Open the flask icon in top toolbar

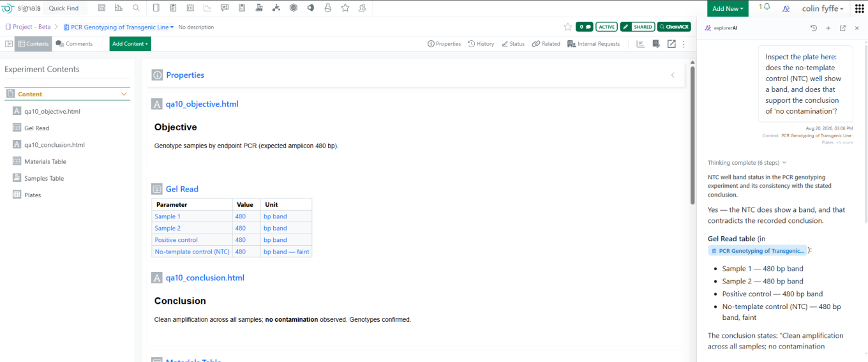328,8
